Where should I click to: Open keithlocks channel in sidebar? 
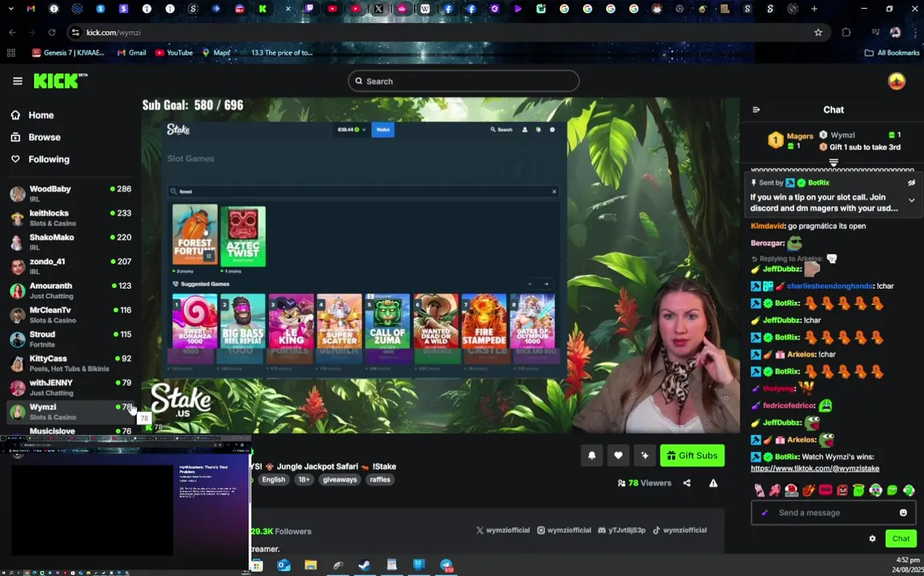point(70,218)
